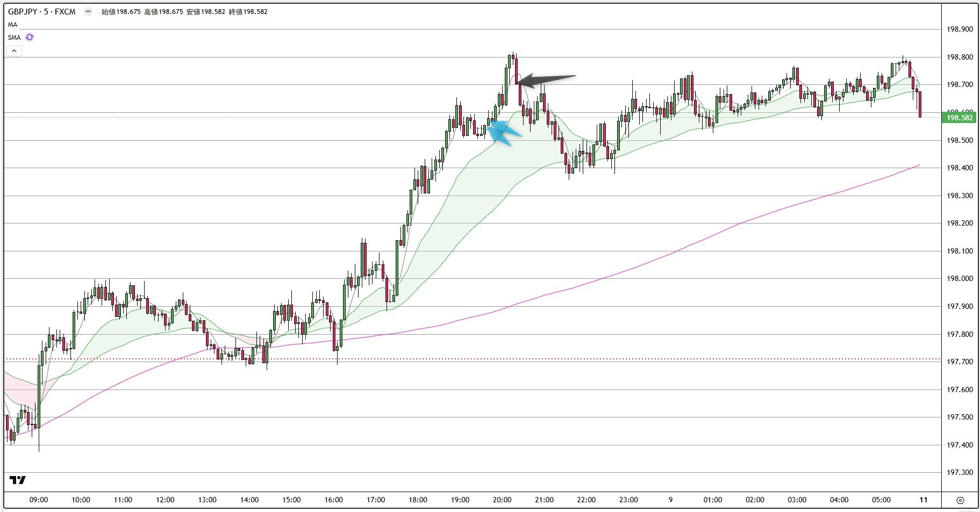Click the 21:00 time axis label
This screenshot has height=512, width=980.
[544, 500]
